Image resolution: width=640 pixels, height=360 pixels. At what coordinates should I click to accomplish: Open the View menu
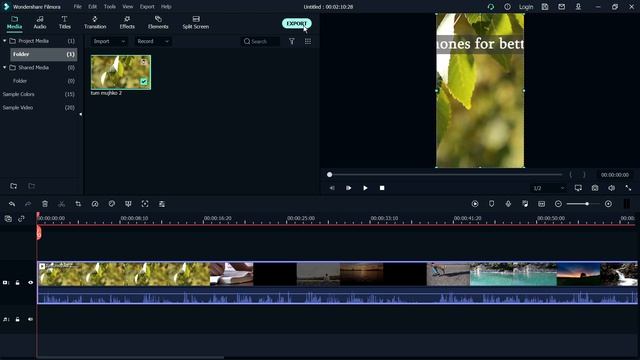click(x=128, y=7)
